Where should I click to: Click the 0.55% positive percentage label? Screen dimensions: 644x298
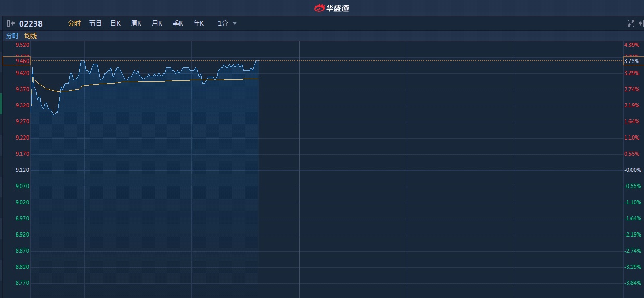(632, 154)
